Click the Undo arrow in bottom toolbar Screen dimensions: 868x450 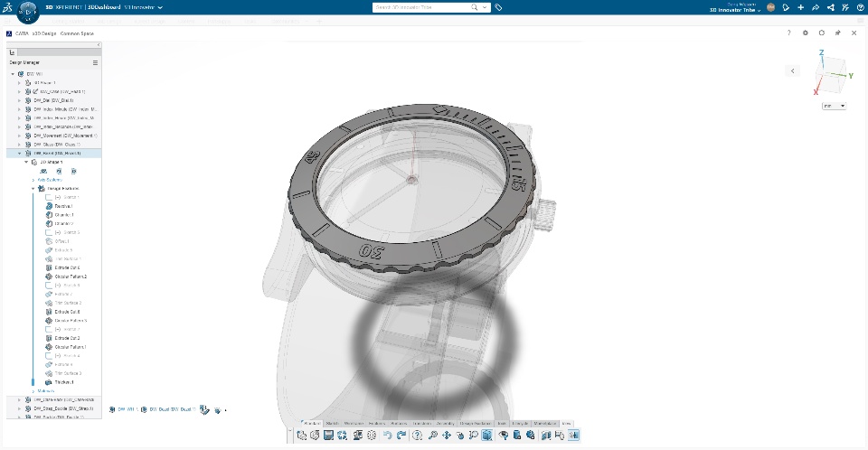point(388,436)
